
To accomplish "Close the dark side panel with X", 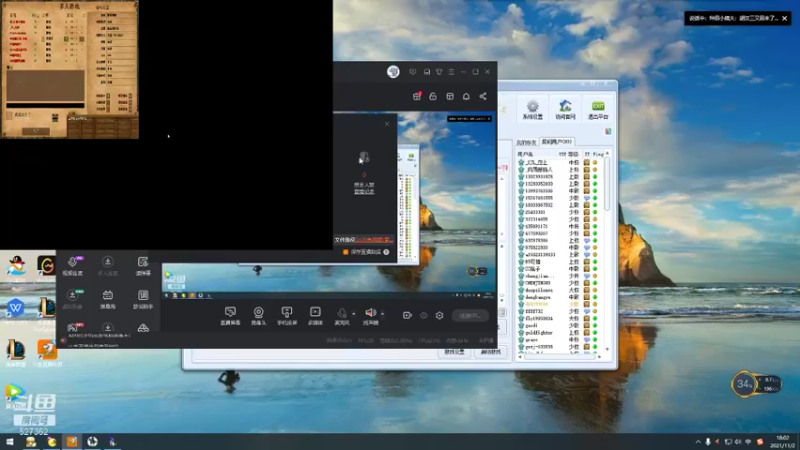I will pyautogui.click(x=387, y=123).
